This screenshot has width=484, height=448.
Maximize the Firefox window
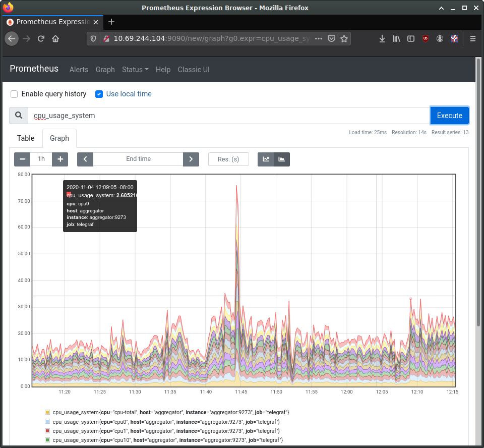tap(464, 8)
